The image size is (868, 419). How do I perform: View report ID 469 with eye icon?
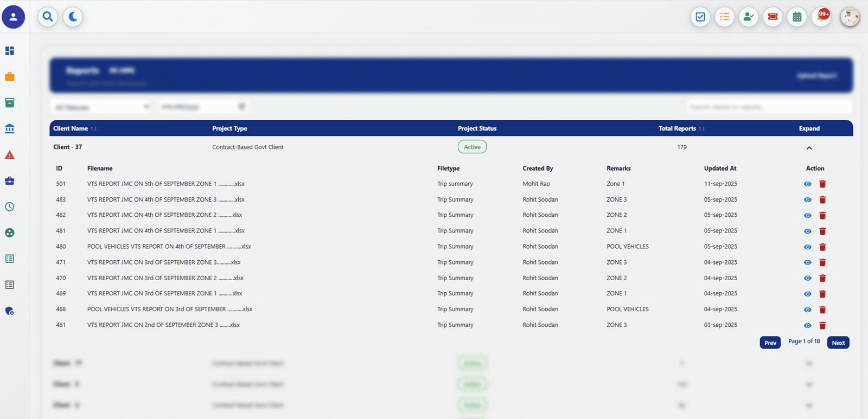click(807, 294)
